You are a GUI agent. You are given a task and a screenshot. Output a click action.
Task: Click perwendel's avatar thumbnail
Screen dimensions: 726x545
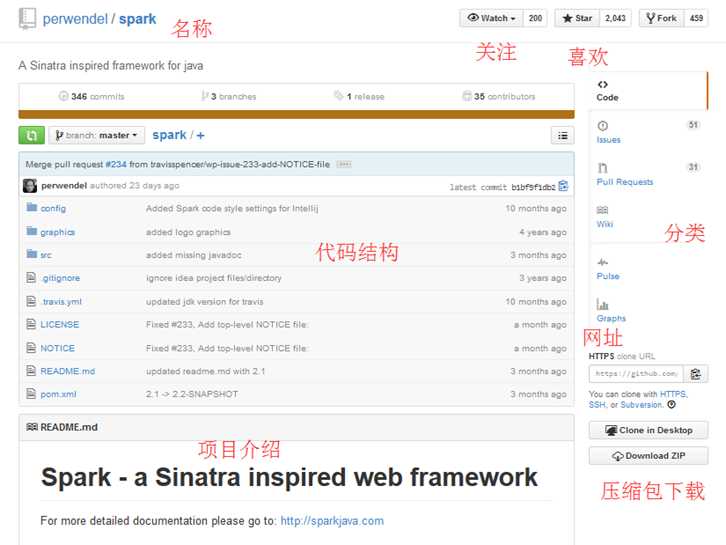click(x=30, y=186)
